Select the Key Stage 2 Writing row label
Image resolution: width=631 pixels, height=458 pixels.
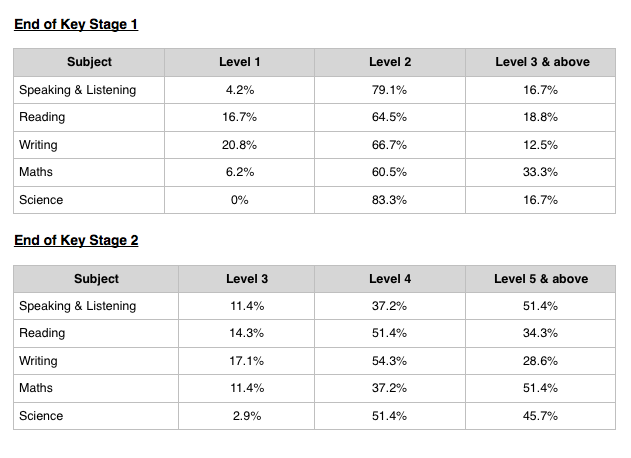tap(38, 361)
